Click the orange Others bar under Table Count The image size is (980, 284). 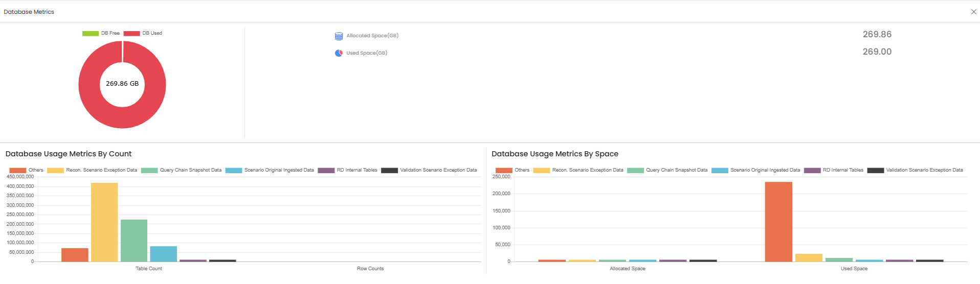pos(75,255)
